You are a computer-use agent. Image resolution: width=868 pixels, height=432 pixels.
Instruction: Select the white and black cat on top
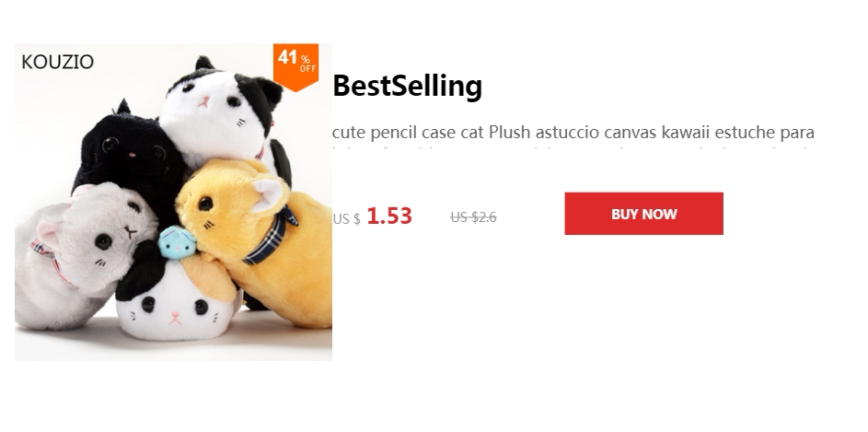click(222, 111)
